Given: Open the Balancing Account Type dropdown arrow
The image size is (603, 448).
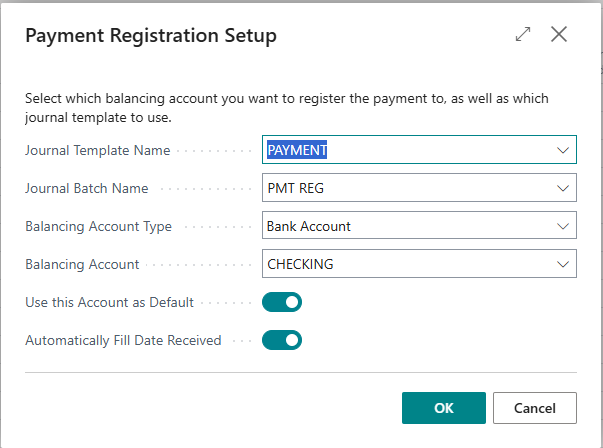Looking at the screenshot, I should pyautogui.click(x=562, y=226).
